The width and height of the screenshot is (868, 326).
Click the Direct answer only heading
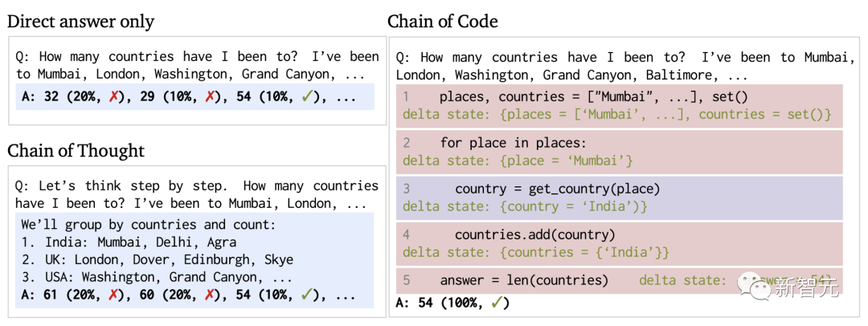[80, 22]
